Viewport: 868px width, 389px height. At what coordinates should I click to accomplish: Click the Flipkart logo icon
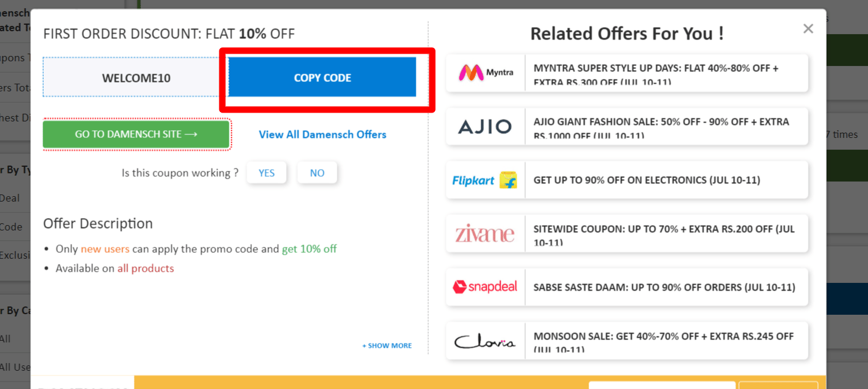click(485, 180)
